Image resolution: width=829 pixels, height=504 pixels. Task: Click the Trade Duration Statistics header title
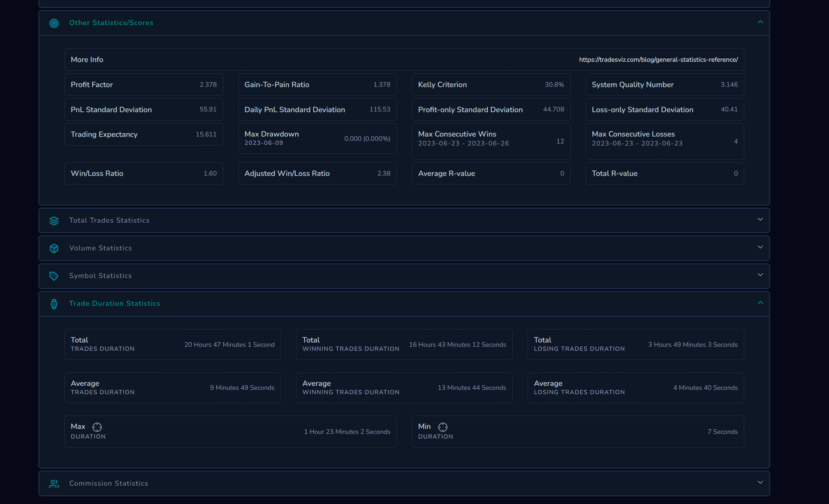point(115,303)
